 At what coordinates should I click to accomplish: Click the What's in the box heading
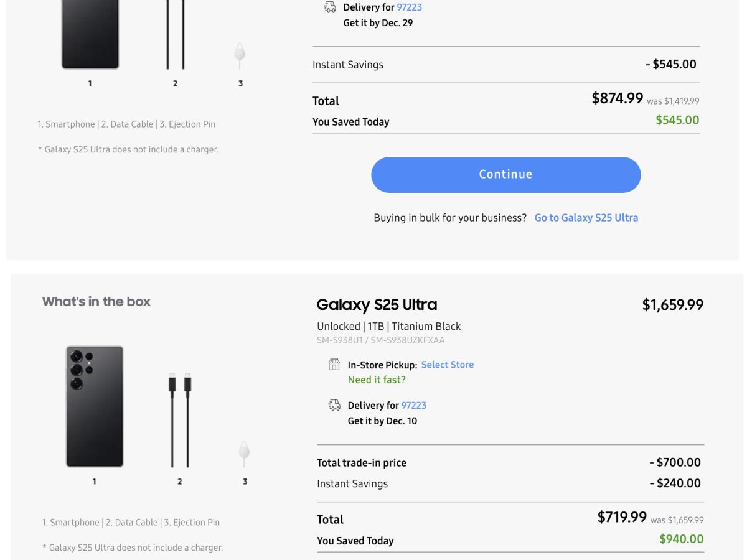(96, 302)
